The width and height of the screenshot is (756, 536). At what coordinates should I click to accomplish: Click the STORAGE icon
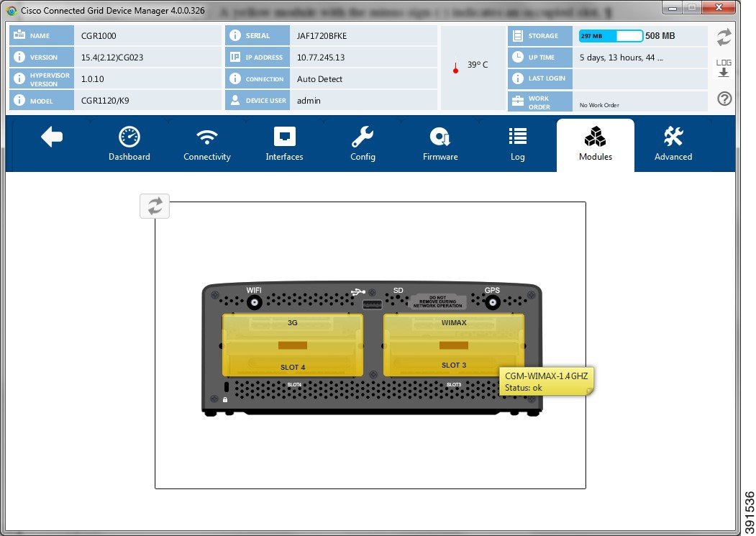(x=518, y=36)
